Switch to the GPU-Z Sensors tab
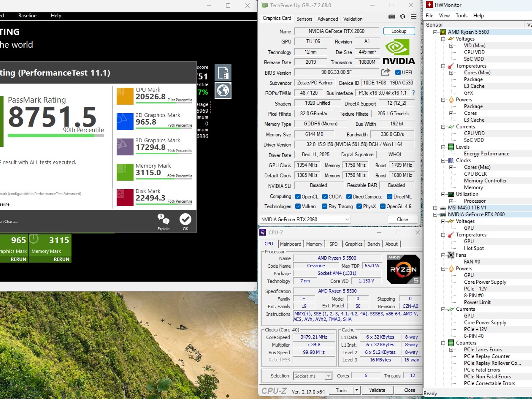This screenshot has height=399, width=532. pyautogui.click(x=304, y=19)
